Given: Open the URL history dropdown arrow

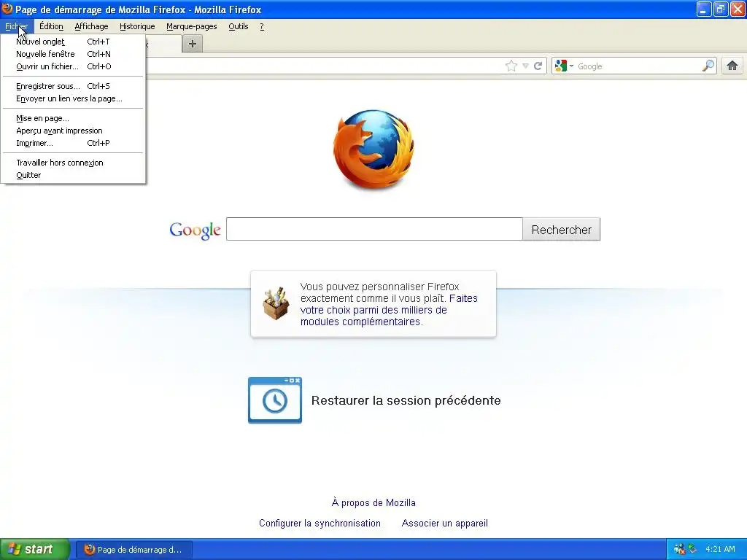Looking at the screenshot, I should click(x=525, y=66).
